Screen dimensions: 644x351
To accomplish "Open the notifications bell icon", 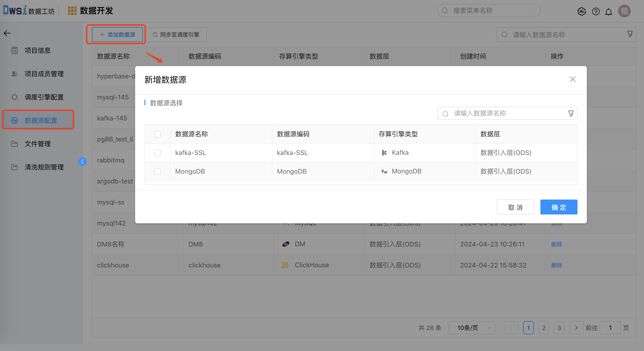I will point(609,11).
